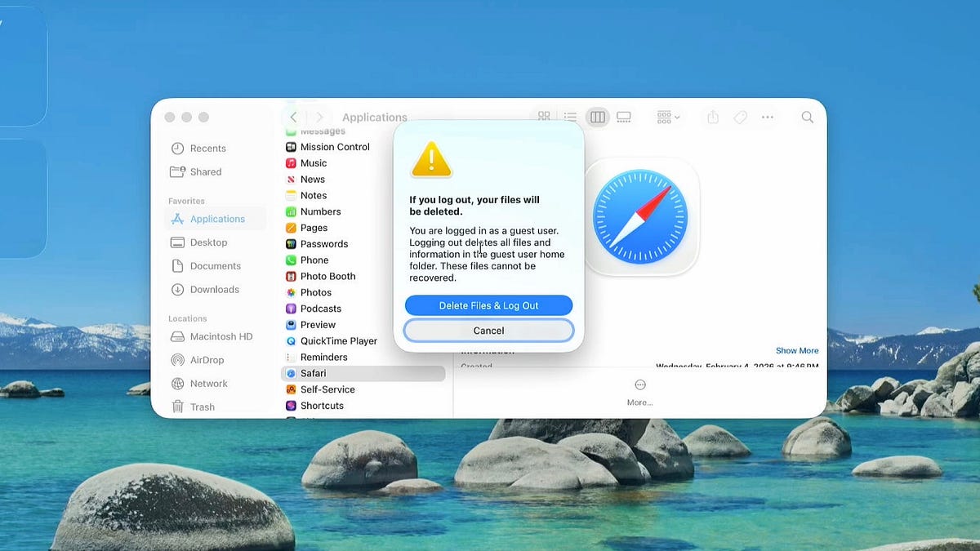This screenshot has height=551, width=980.
Task: Select the News app icon
Action: point(291,180)
